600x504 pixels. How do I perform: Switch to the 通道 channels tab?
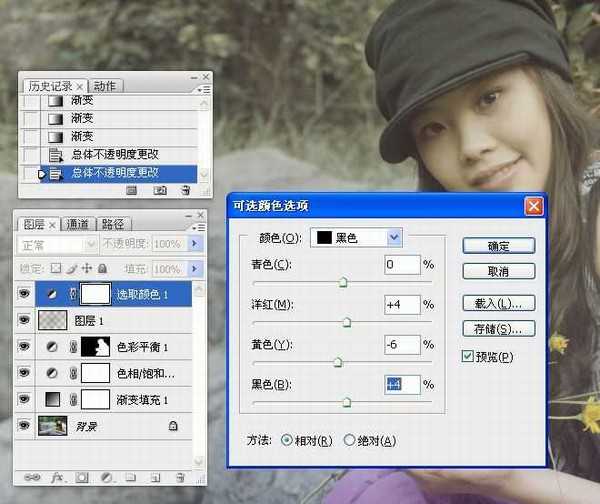click(80, 225)
